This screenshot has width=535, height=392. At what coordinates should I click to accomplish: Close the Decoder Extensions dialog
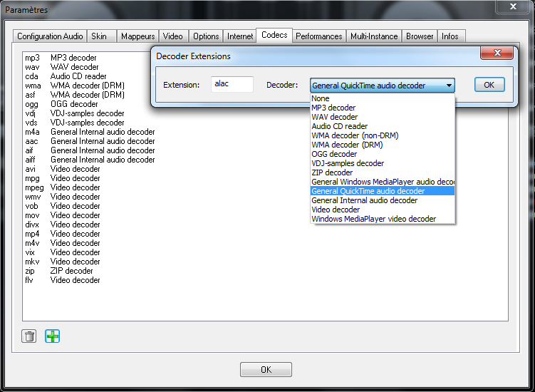pyautogui.click(x=497, y=55)
